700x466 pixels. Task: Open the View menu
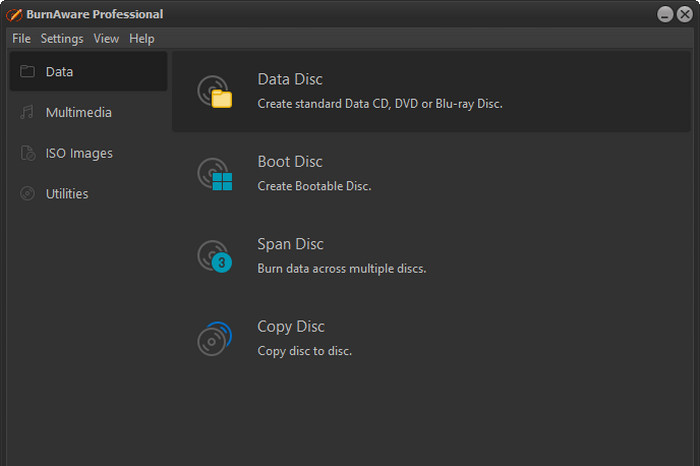(x=106, y=39)
